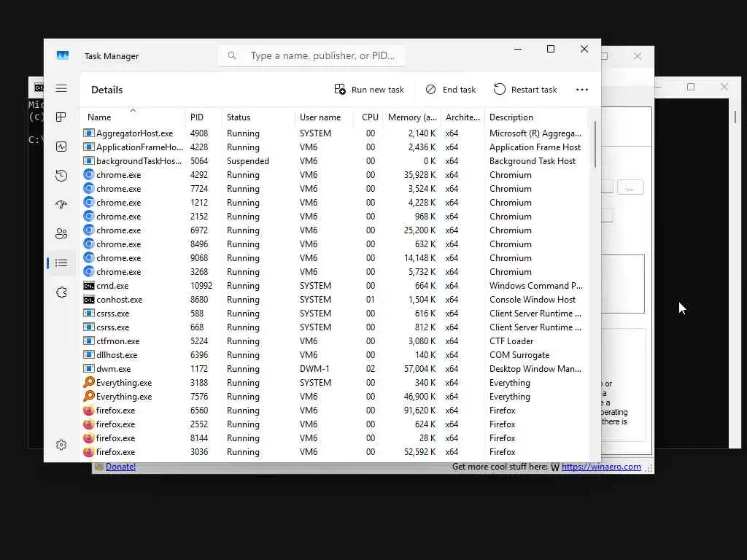Image resolution: width=747 pixels, height=560 pixels.
Task: Click the AggregatorHost.exe process icon
Action: (88, 133)
